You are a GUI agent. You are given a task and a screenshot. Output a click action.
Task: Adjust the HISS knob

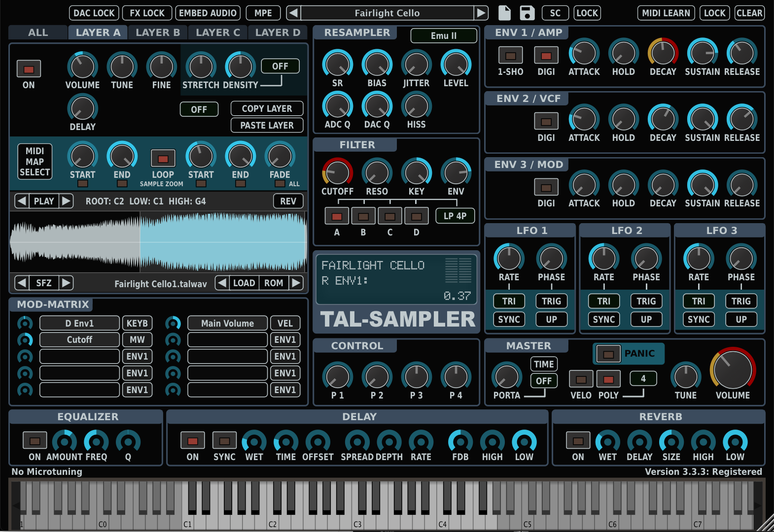[416, 105]
